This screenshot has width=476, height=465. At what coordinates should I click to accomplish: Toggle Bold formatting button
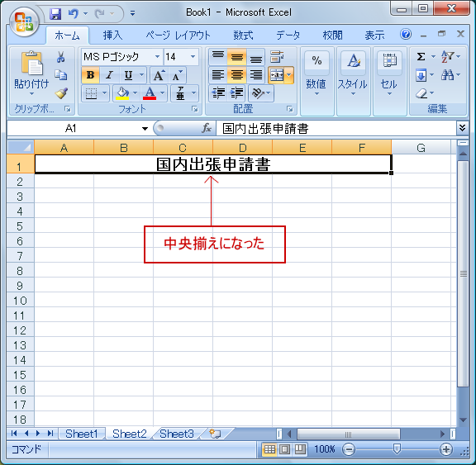coord(90,75)
